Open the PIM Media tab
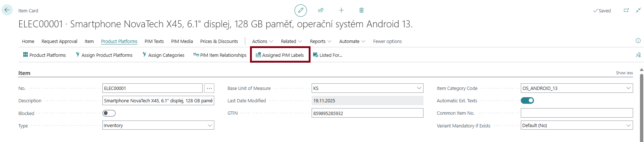Screen dimensions: 644x142 coord(182,41)
